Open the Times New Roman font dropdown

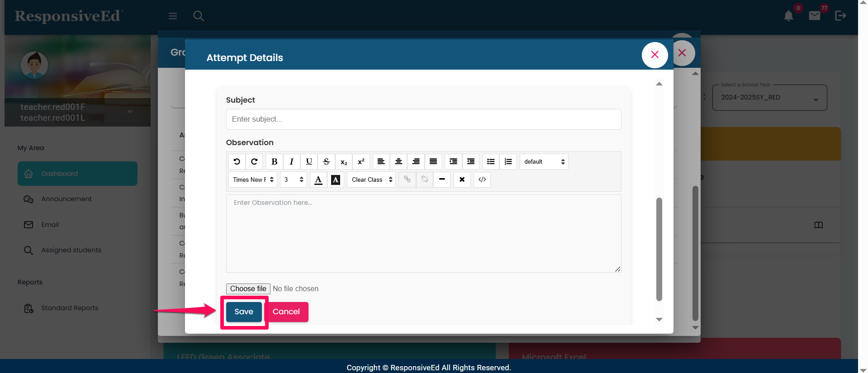click(253, 179)
